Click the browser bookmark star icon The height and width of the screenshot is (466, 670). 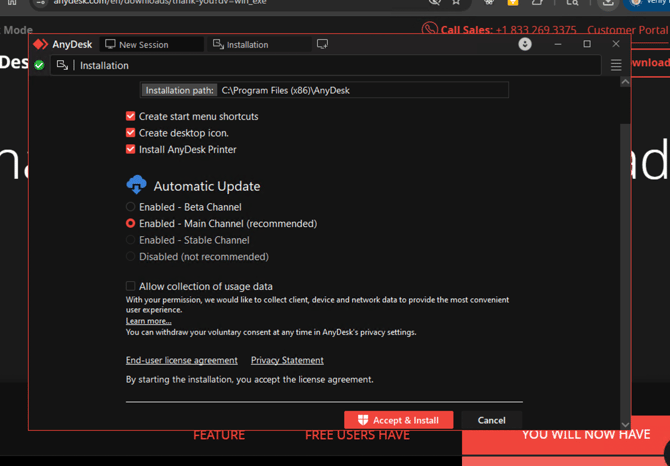(456, 2)
